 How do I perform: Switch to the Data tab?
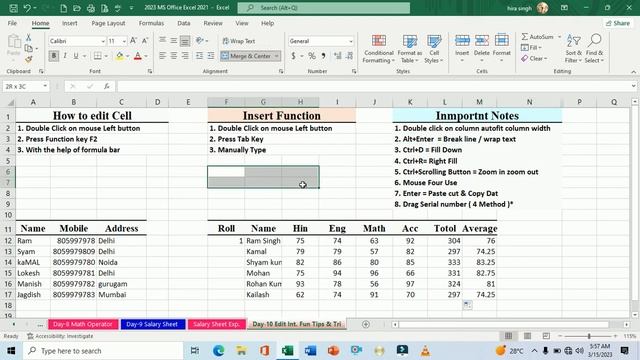[x=184, y=23]
